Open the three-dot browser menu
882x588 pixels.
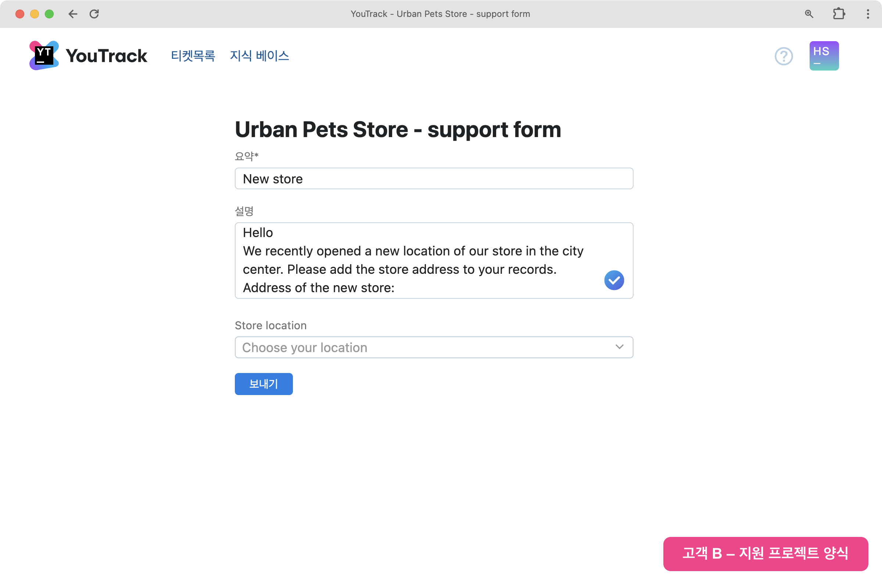[x=868, y=14]
